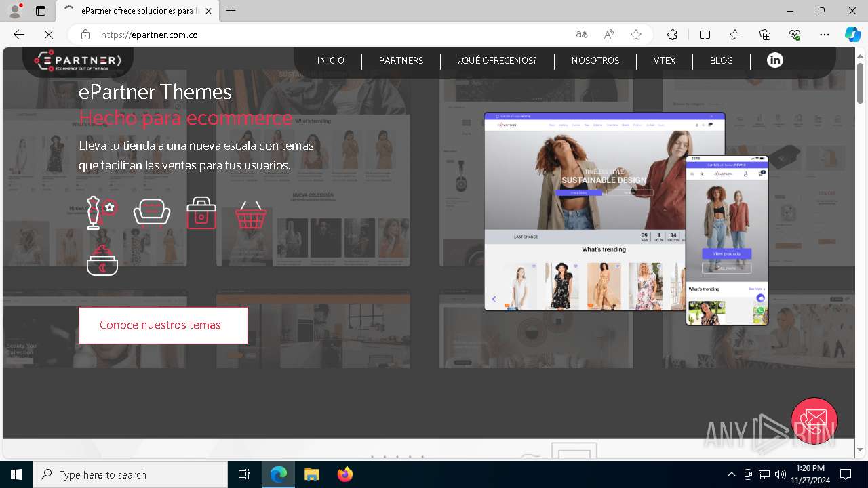This screenshot has height=488, width=868.
Task: Open the taskbar clock showing 1:20 PM
Action: tap(810, 474)
